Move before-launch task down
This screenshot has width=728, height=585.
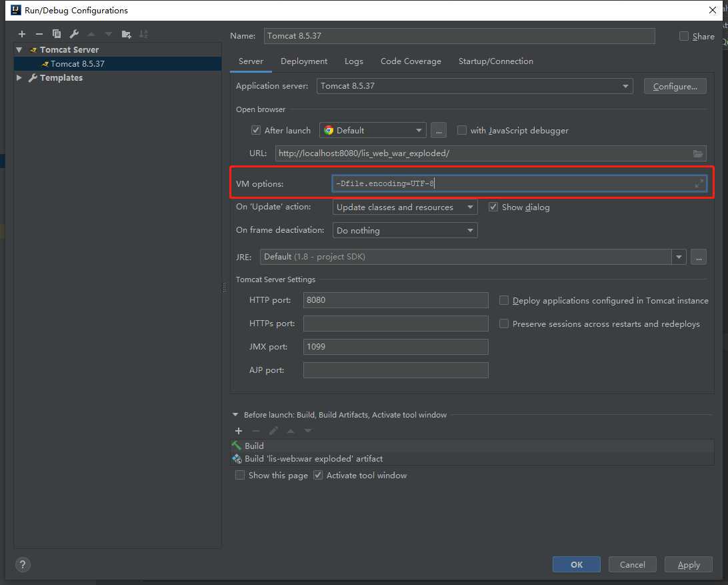tap(308, 431)
